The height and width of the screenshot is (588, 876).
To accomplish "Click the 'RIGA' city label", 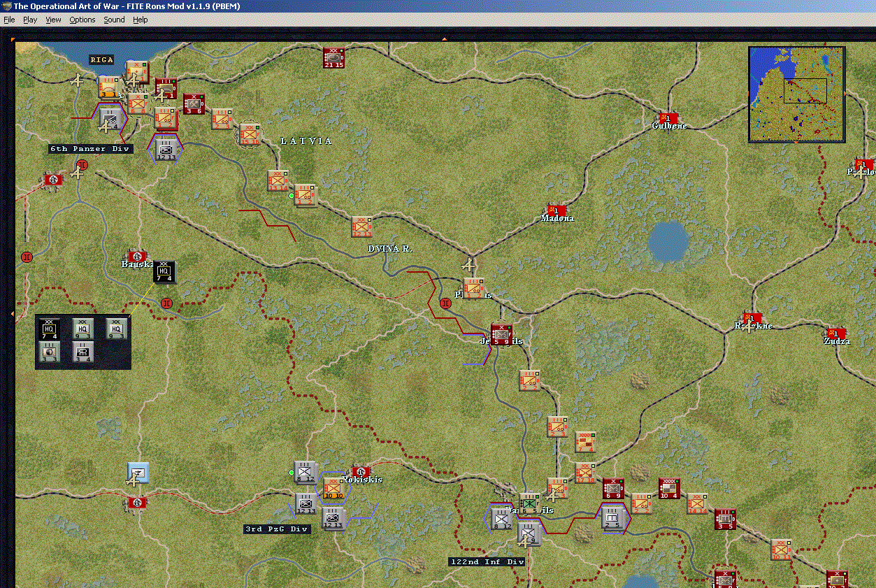I will pyautogui.click(x=101, y=60).
